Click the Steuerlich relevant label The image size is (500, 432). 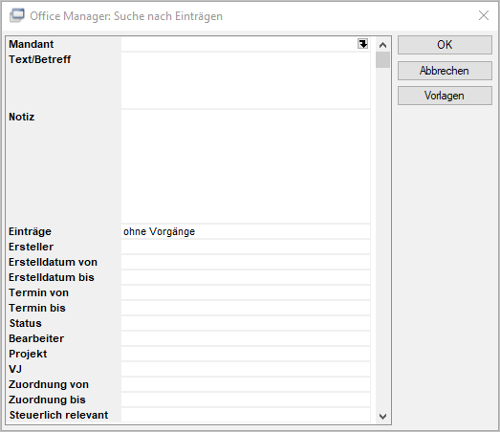[x=59, y=415]
